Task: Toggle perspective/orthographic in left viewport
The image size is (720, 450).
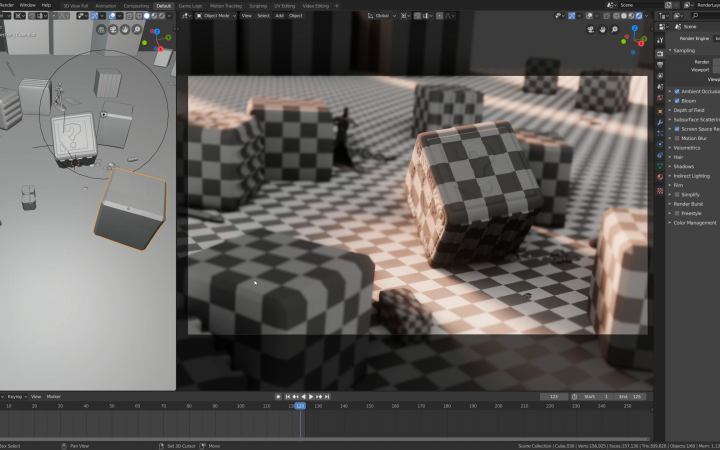Action: tap(101, 29)
